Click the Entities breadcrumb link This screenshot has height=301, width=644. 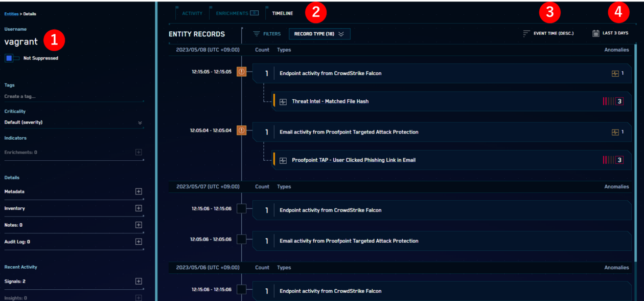point(11,14)
